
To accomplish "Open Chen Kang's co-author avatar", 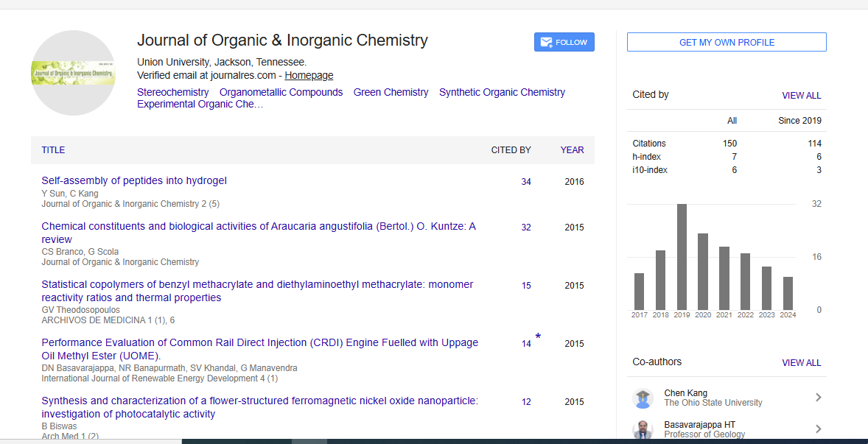I will click(x=643, y=398).
